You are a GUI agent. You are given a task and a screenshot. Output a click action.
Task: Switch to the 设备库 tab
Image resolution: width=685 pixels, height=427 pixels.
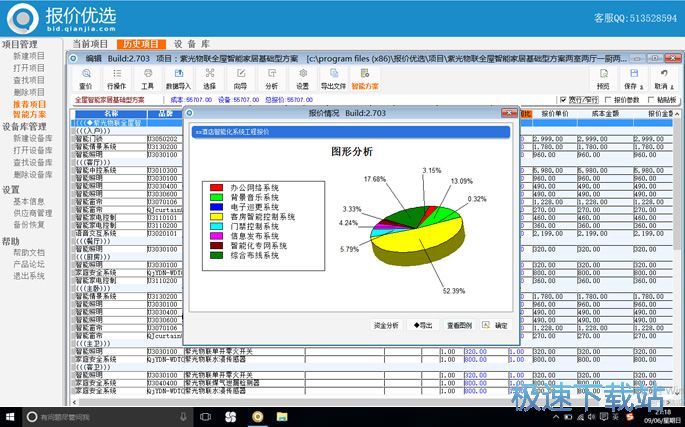(x=191, y=44)
